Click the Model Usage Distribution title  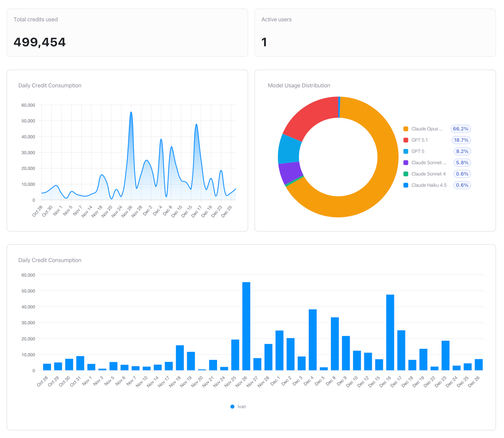299,85
